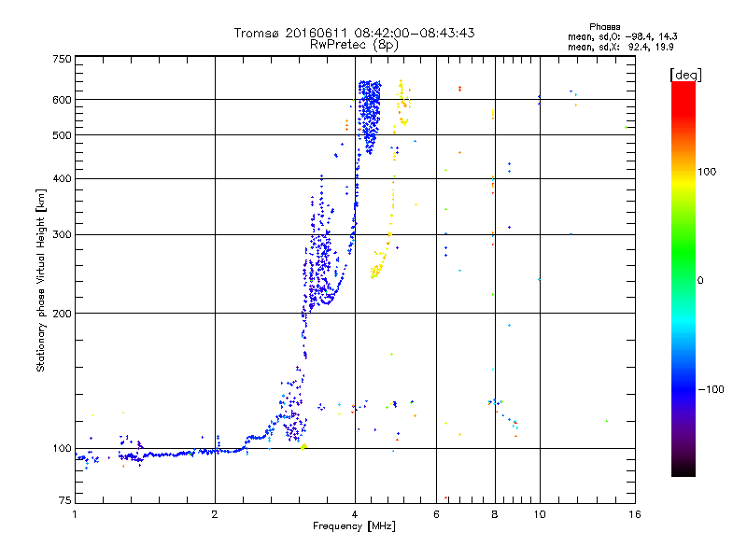Click the x-axis title 'Frequency [MHz]'
Screen dimensions: 747x560
[x=354, y=526]
